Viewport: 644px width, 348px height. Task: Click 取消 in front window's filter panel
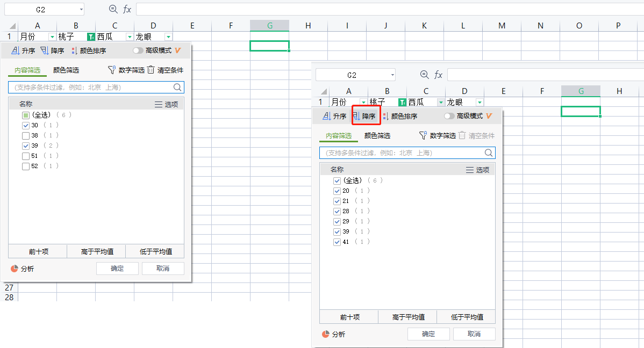point(474,334)
